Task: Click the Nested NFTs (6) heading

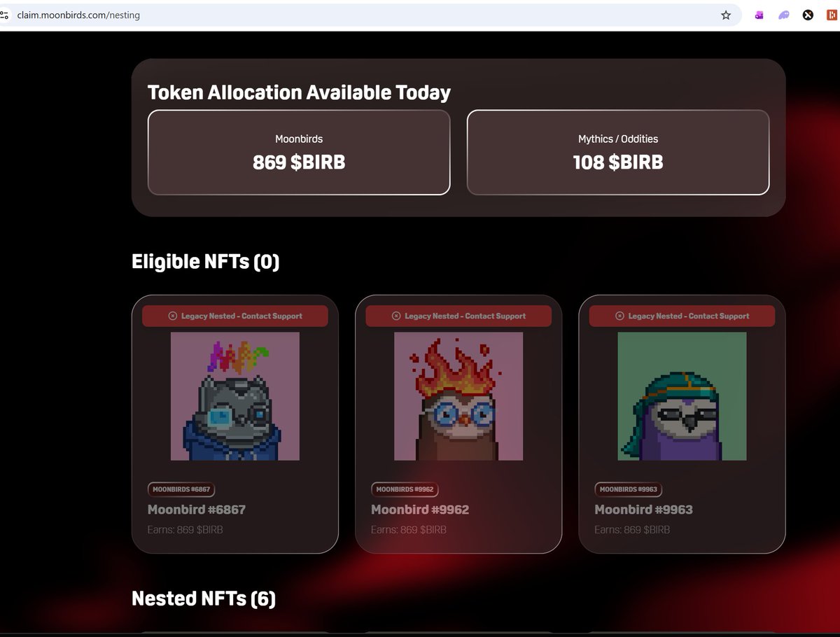Action: pyautogui.click(x=204, y=598)
